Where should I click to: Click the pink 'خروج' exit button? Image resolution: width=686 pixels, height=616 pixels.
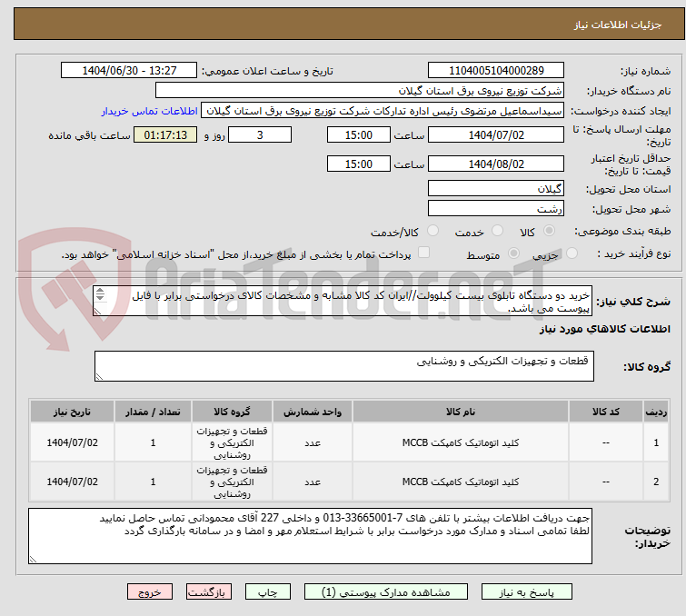[149, 591]
